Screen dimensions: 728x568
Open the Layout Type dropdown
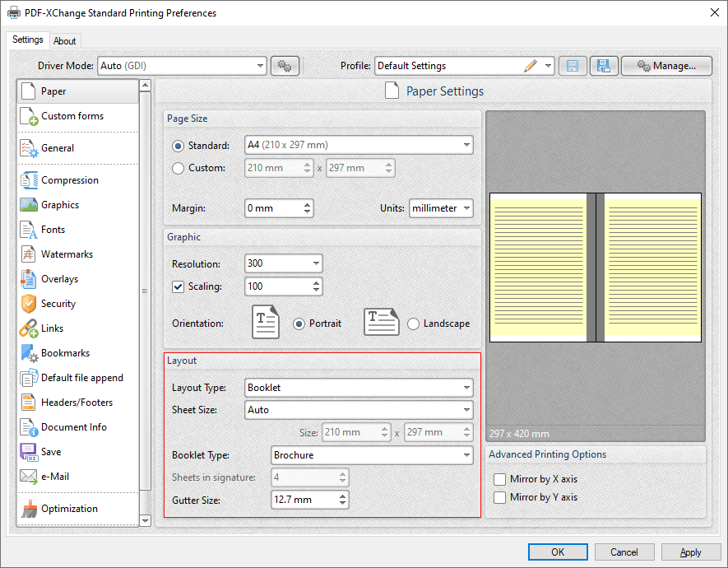pyautogui.click(x=467, y=388)
